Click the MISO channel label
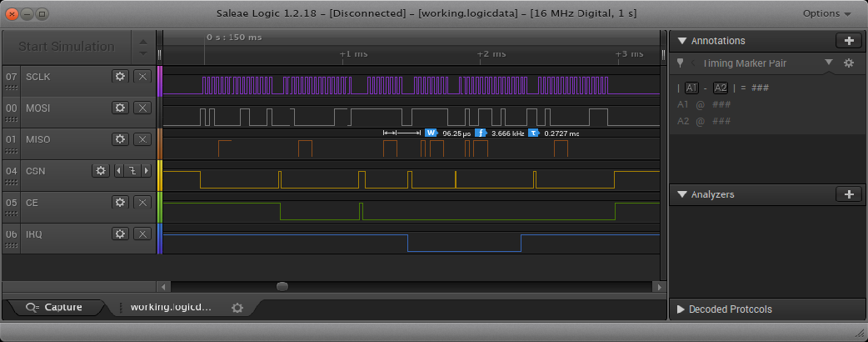Image resolution: width=868 pixels, height=342 pixels. click(x=38, y=139)
